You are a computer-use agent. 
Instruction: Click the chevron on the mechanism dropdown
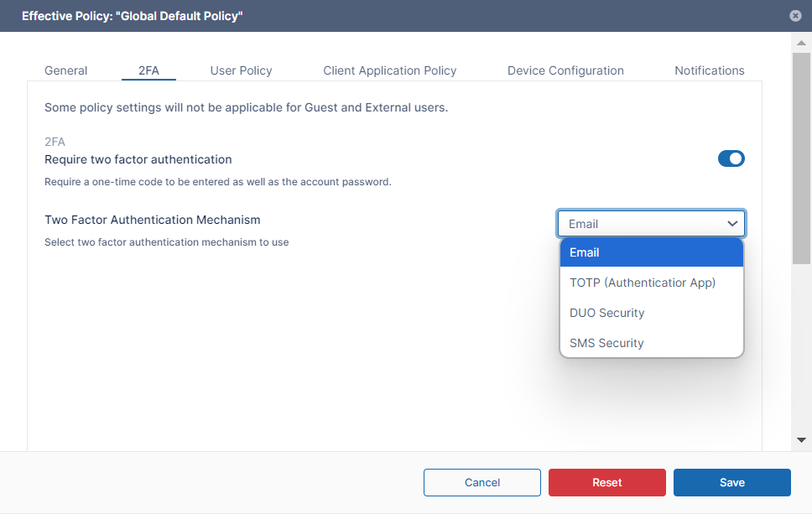coord(732,224)
